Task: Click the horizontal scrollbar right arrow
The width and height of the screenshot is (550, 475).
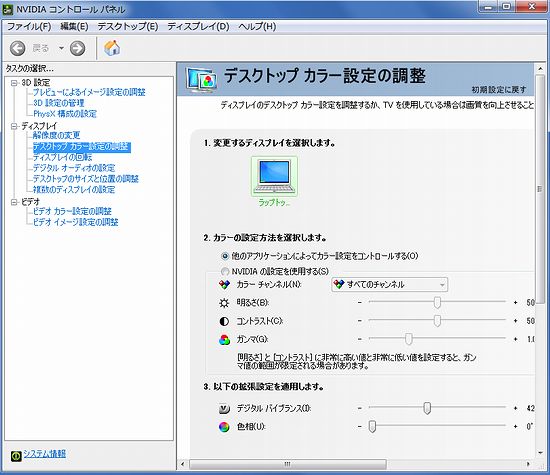Action: [528, 464]
